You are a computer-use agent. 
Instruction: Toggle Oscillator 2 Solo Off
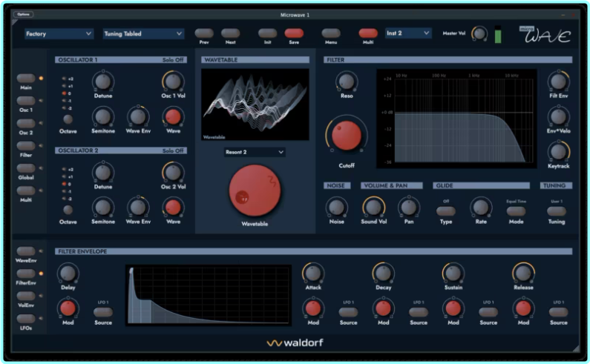173,150
